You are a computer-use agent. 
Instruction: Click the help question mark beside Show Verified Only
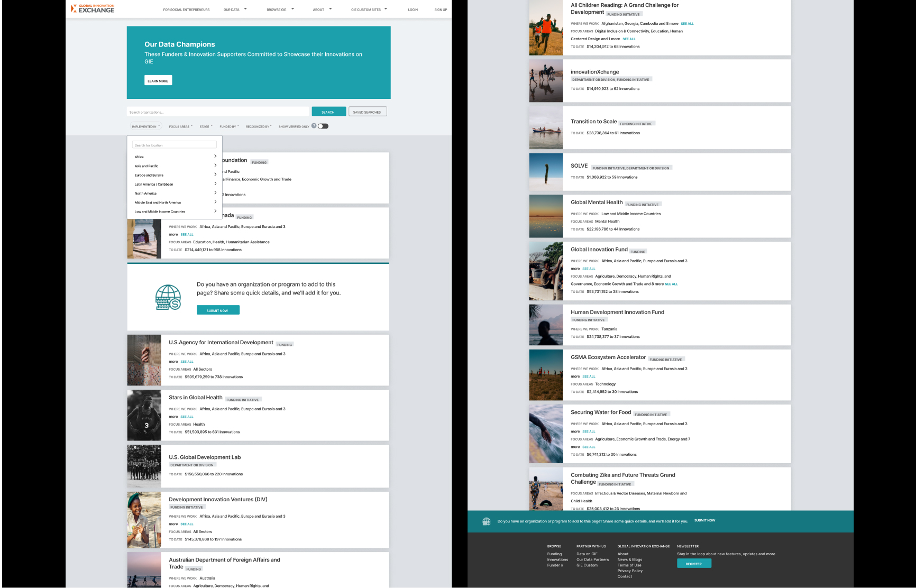pyautogui.click(x=314, y=126)
